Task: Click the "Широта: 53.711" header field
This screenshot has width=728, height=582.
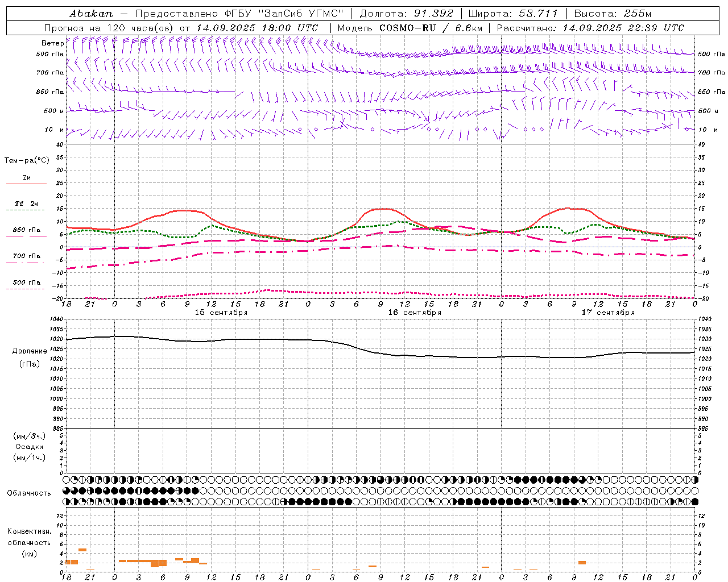Action: 513,14
